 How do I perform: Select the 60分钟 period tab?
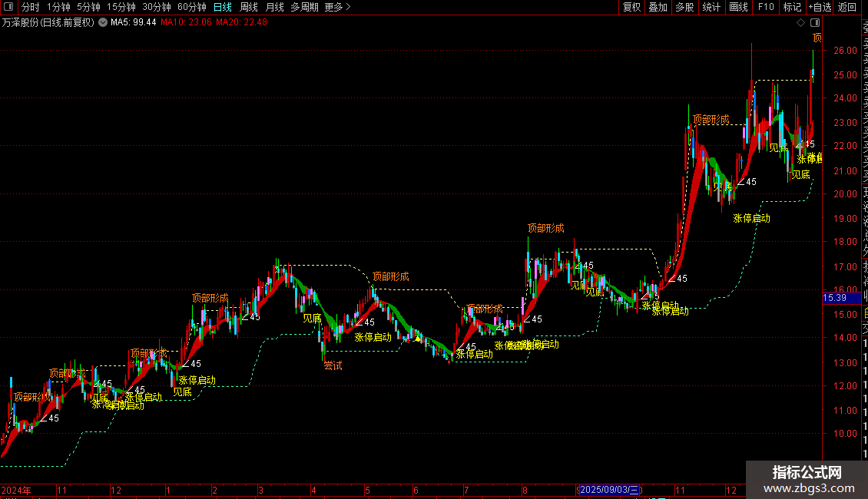[192, 7]
